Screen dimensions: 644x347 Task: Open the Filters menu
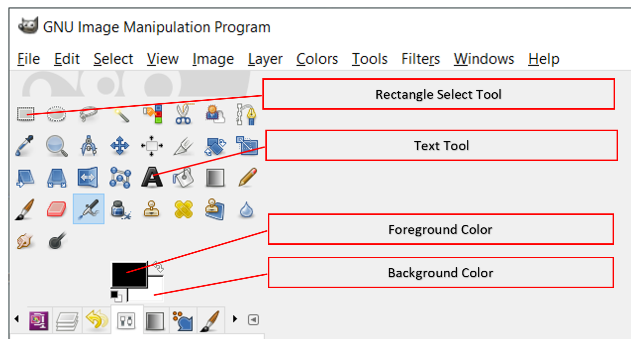click(x=421, y=59)
